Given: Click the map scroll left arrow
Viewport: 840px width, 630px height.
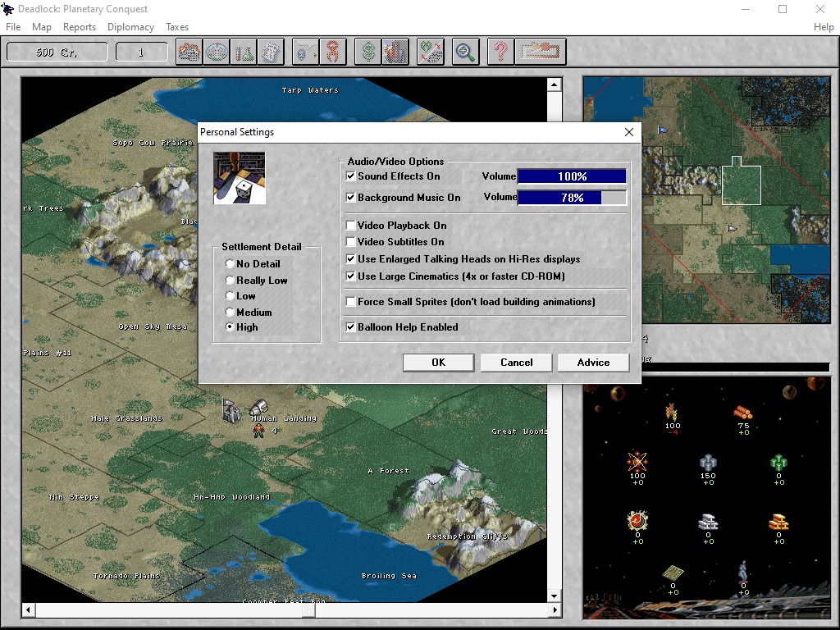Looking at the screenshot, I should click(x=29, y=609).
